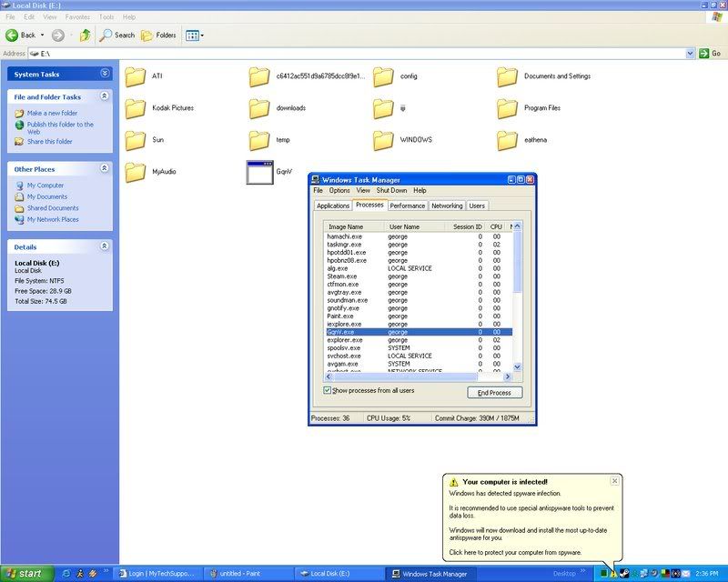Open Task Manager File menu
This screenshot has height=582, width=728.
pyautogui.click(x=318, y=190)
